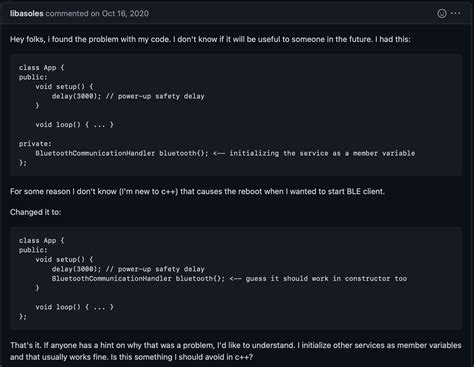
Task: Click the 'commented' word in the comment header
Action: 67,14
